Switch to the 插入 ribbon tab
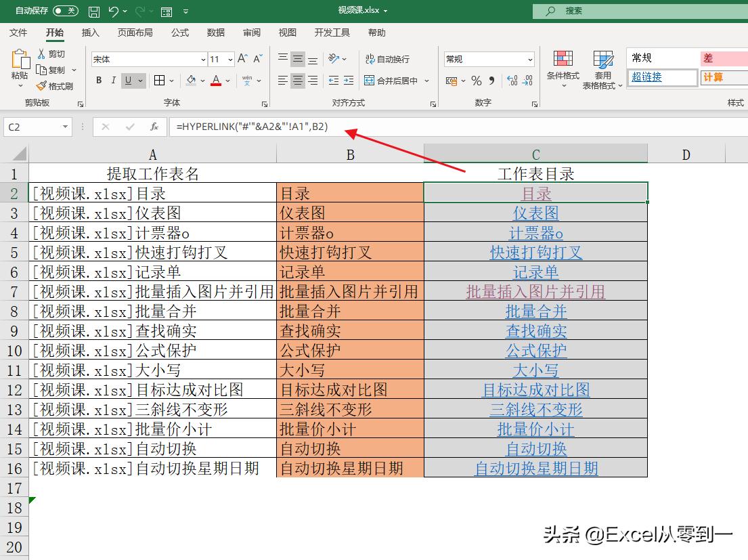Viewport: 748px width, 560px height. (91, 32)
